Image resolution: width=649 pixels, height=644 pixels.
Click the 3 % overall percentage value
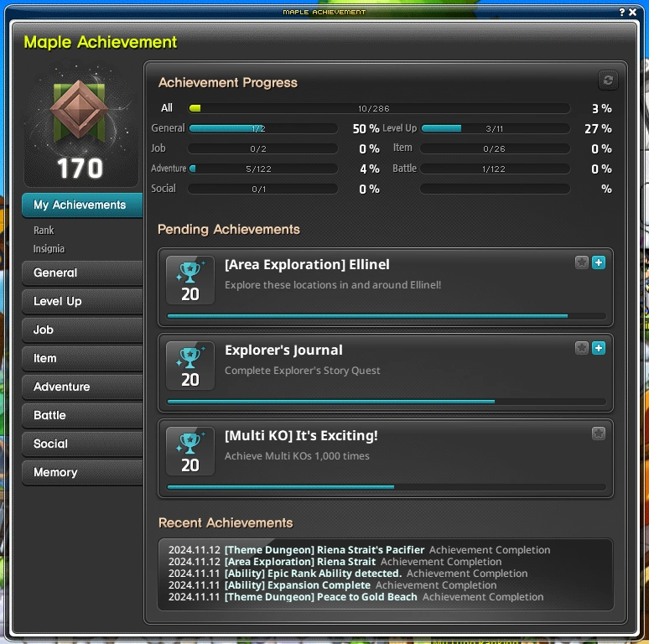click(602, 108)
